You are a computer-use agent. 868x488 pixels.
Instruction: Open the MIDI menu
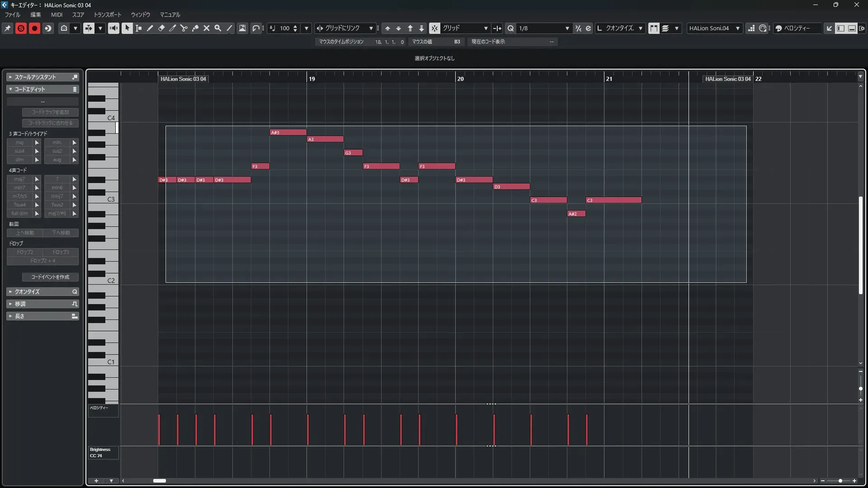click(x=57, y=15)
